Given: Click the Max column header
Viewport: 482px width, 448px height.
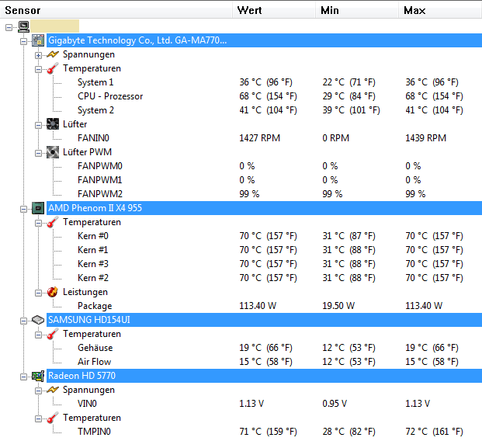Looking at the screenshot, I should [x=441, y=10].
